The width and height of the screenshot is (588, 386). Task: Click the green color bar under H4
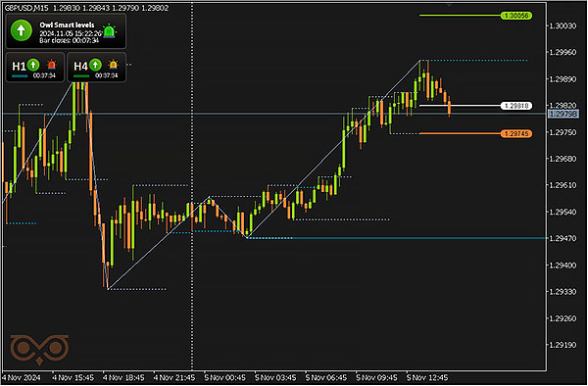point(81,76)
